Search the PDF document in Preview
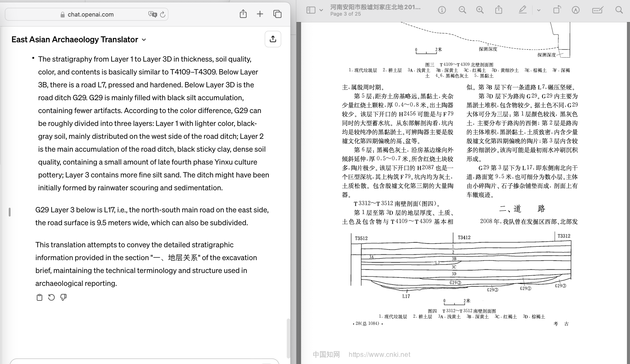 click(619, 10)
